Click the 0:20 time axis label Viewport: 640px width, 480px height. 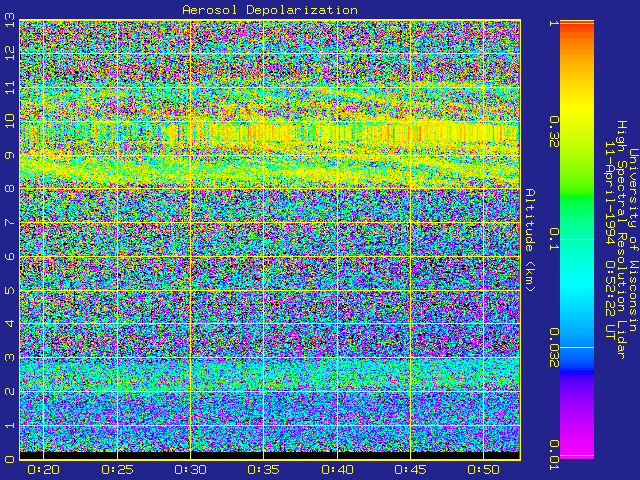coord(43,470)
